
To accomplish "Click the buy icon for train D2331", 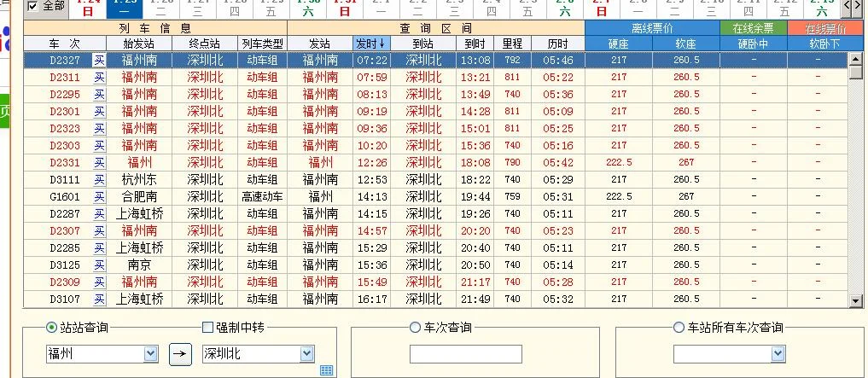I will 99,163.
